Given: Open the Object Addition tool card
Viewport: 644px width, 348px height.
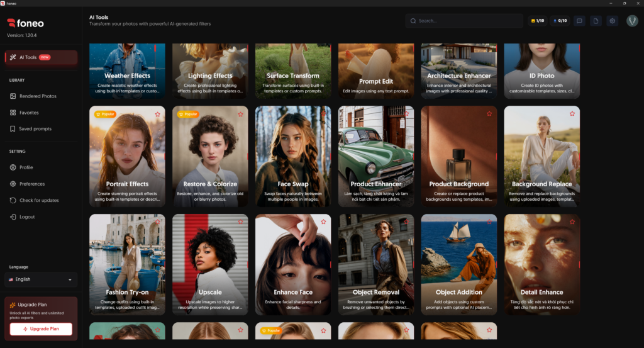Looking at the screenshot, I should tap(458, 264).
